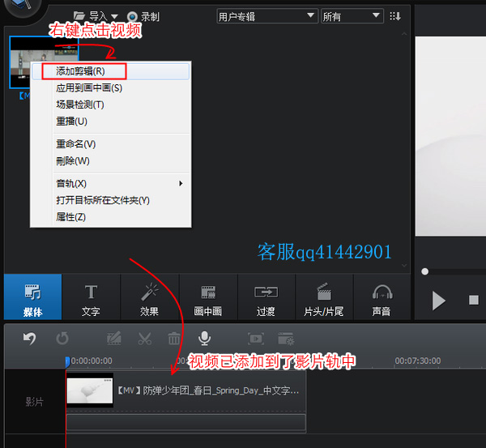Viewport: 486px width, 448px height.
Task: Click the media library scroll down arrow
Action: pyautogui.click(x=404, y=266)
